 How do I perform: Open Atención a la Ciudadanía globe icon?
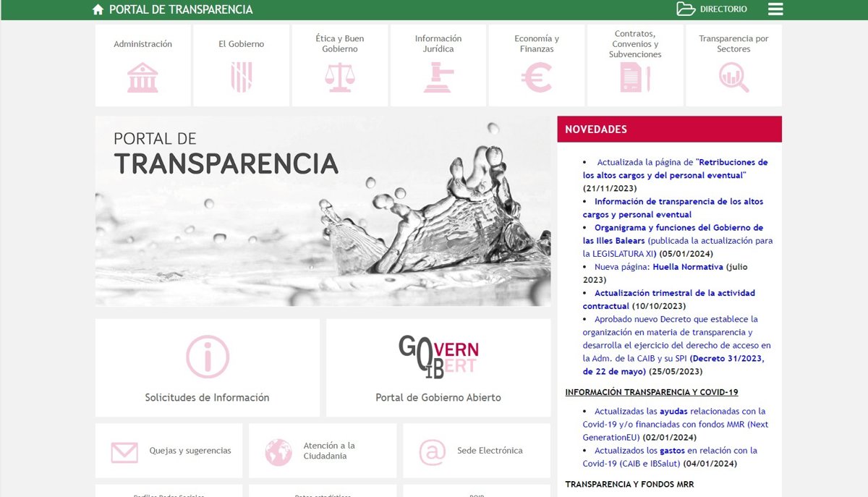(278, 452)
